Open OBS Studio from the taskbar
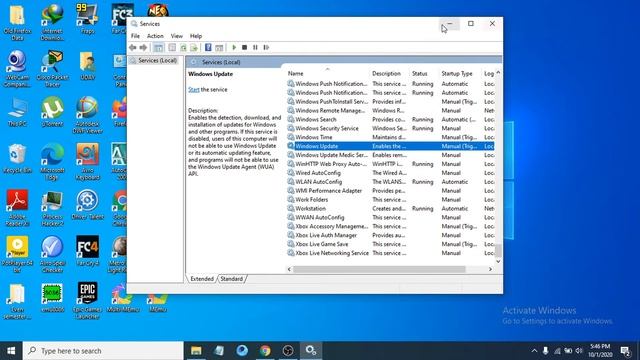The width and height of the screenshot is (640, 360). click(288, 351)
